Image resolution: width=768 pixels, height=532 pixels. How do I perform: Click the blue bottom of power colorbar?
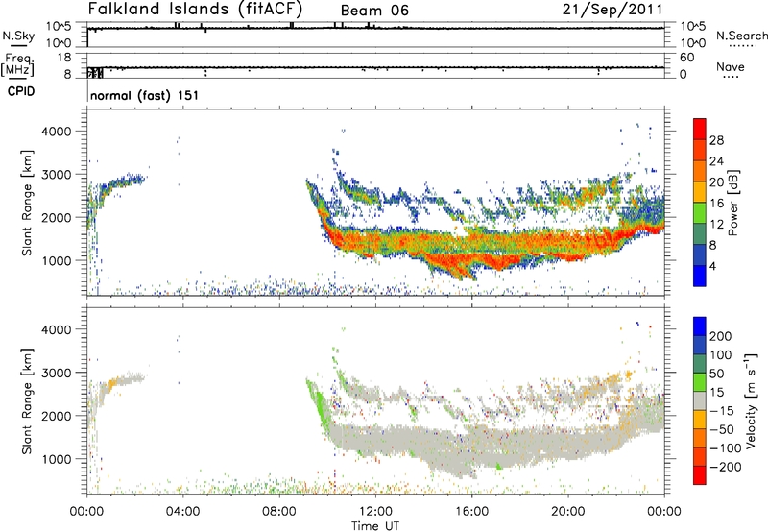pyautogui.click(x=700, y=276)
